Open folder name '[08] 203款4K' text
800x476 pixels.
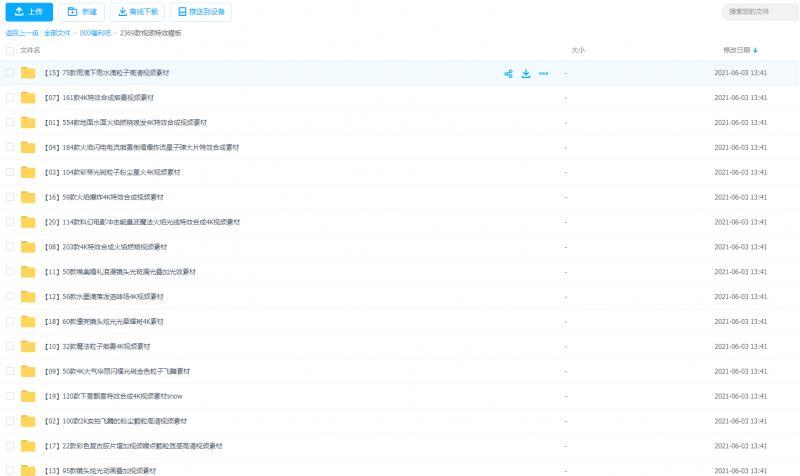(x=106, y=247)
